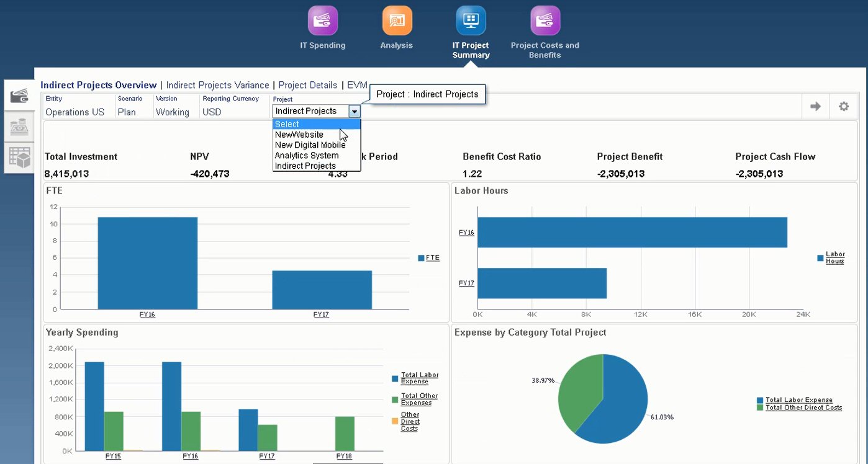Collapse the Project dropdown arrow
This screenshot has width=868, height=464.
click(354, 112)
